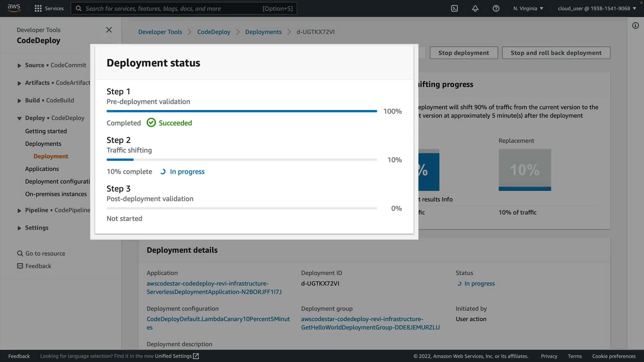Close the Developer Tools sidebar
The height and width of the screenshot is (362, 644).
coord(109,30)
